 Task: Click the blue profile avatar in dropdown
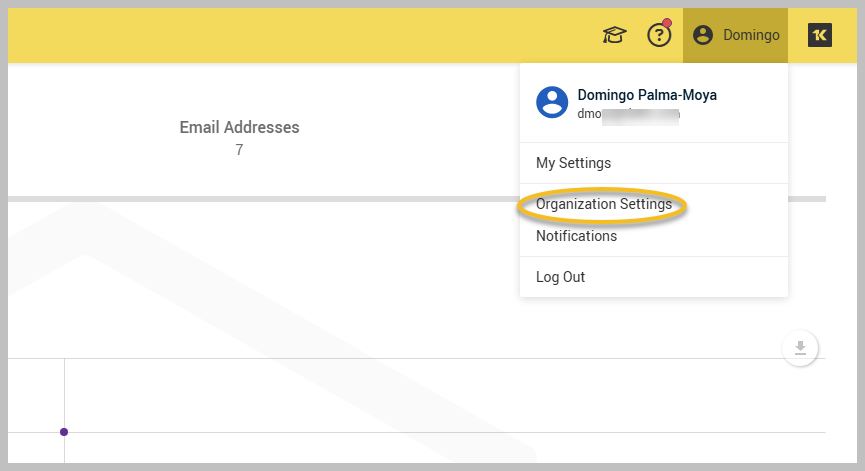click(x=552, y=102)
